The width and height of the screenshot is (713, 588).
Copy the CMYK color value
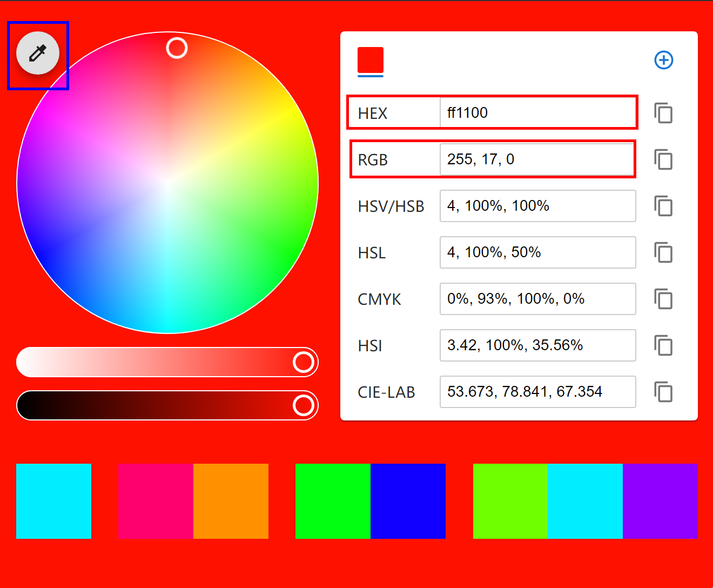click(x=663, y=299)
